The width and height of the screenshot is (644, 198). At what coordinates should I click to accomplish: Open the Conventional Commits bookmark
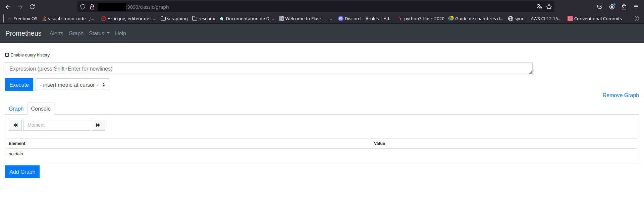pos(595,18)
